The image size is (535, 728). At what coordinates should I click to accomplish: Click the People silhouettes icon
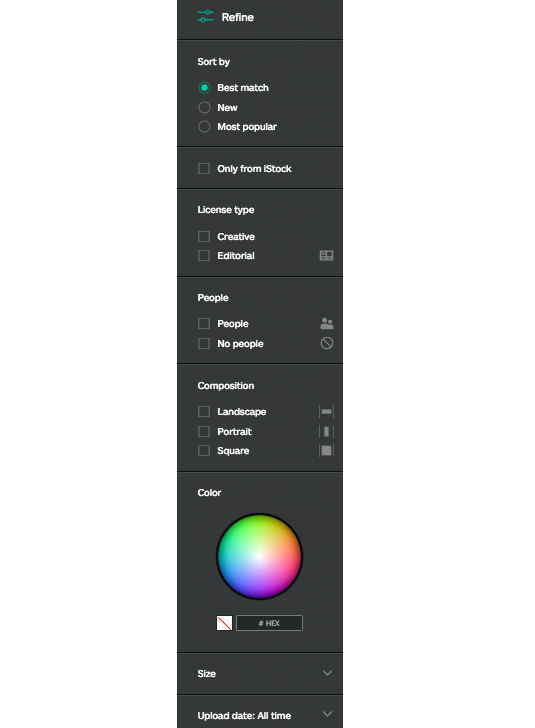pyautogui.click(x=327, y=324)
